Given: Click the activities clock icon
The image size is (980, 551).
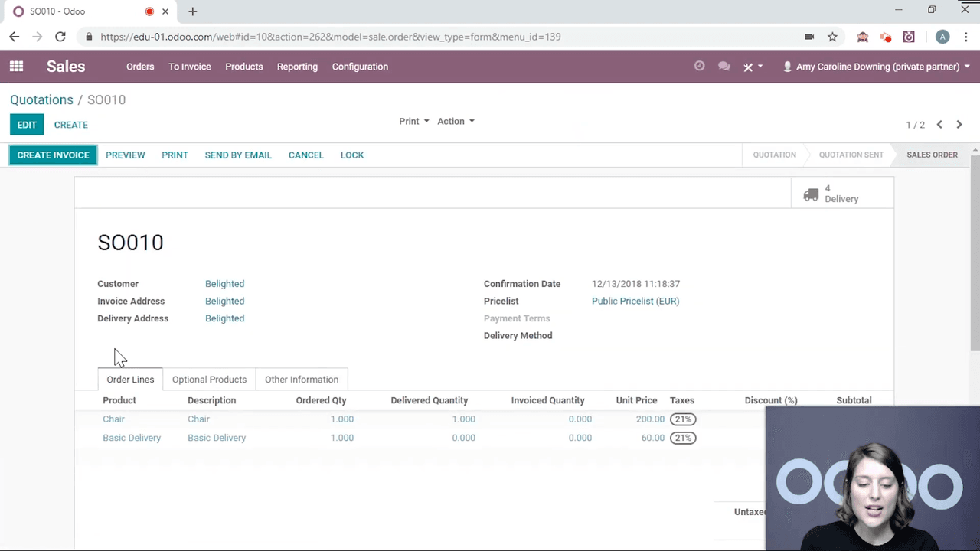Looking at the screenshot, I should point(699,67).
